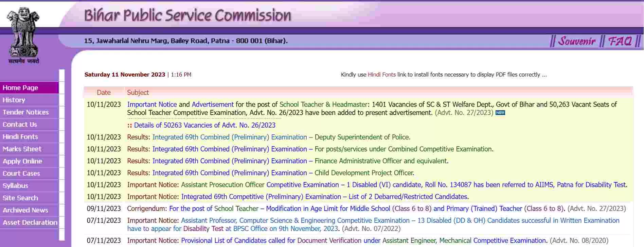Select Site Search in sidebar
The image size is (644, 247).
(x=29, y=198)
